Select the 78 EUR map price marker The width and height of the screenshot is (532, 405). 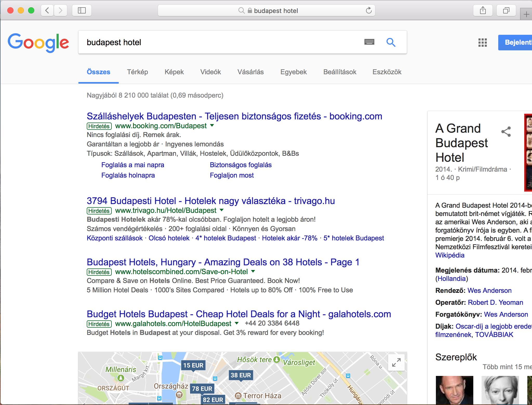pos(202,389)
